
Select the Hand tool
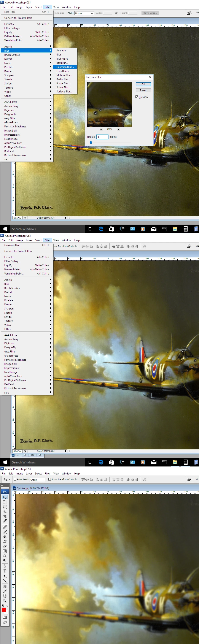[5, 596]
